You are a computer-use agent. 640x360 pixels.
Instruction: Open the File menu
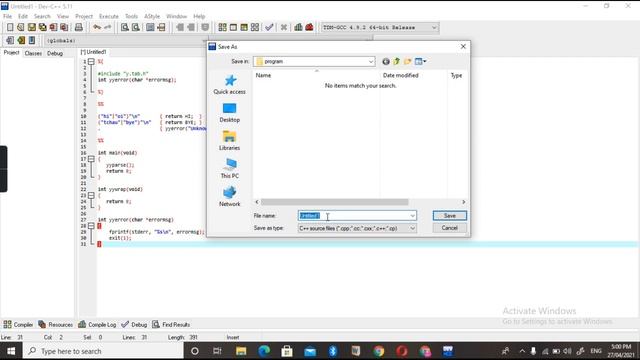7,16
